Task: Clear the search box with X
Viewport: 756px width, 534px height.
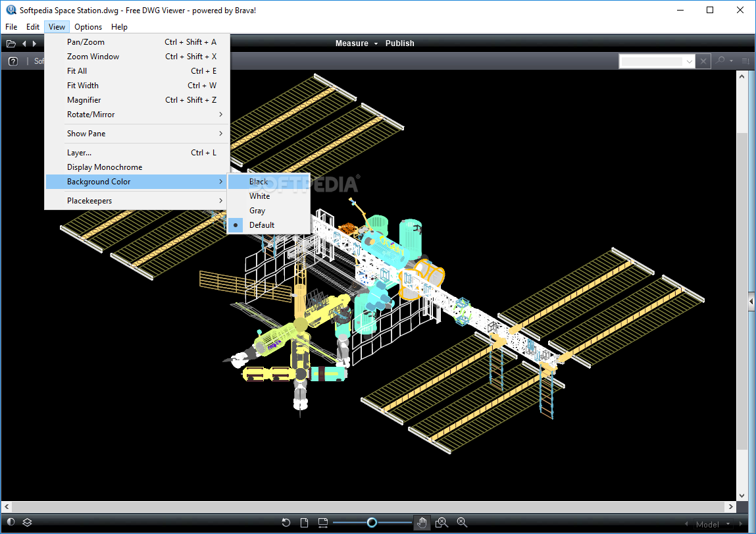Action: click(x=703, y=61)
